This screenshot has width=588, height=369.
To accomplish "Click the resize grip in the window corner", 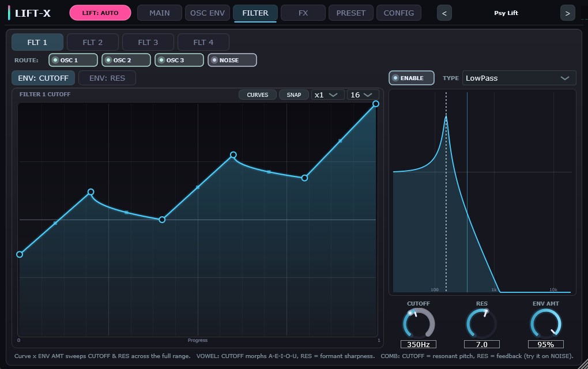I will coord(583,364).
